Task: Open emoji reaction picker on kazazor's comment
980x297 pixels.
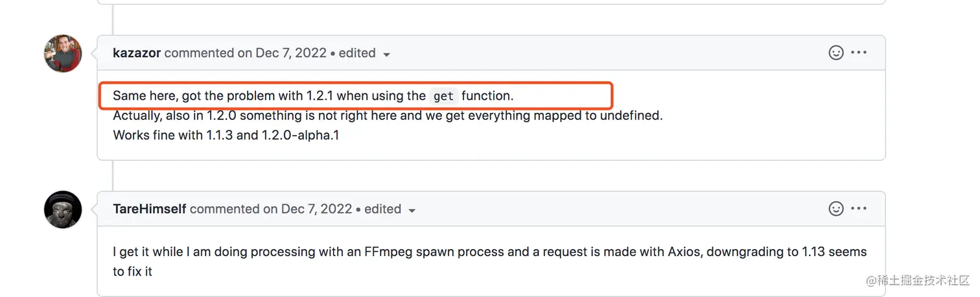Action: tap(836, 53)
